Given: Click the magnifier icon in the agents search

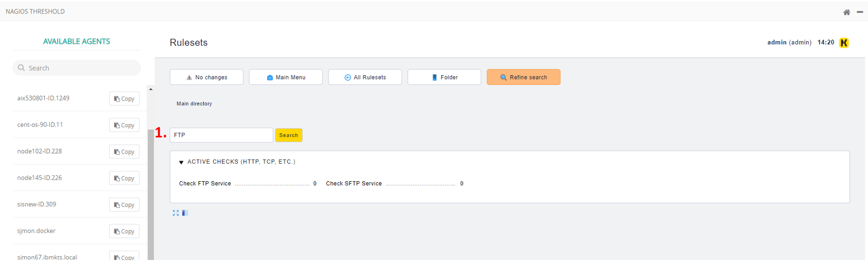Looking at the screenshot, I should [21, 67].
